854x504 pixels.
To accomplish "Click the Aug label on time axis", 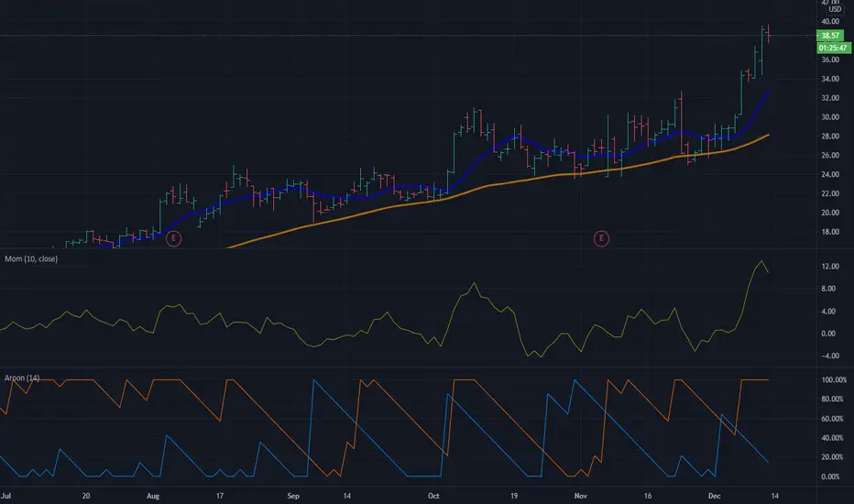I will (153, 496).
